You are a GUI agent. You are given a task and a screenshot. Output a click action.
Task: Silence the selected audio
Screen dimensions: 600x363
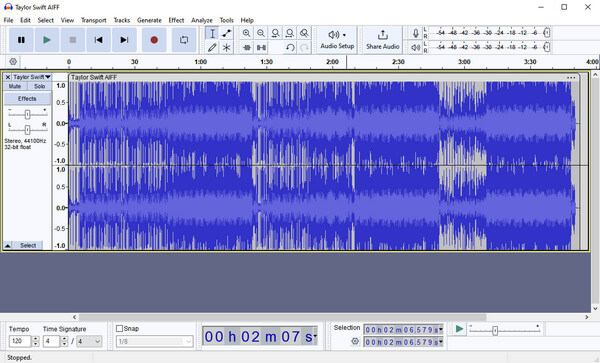point(261,47)
